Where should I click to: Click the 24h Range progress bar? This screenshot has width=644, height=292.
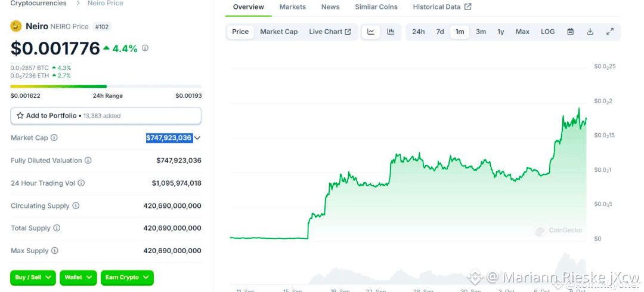106,87
